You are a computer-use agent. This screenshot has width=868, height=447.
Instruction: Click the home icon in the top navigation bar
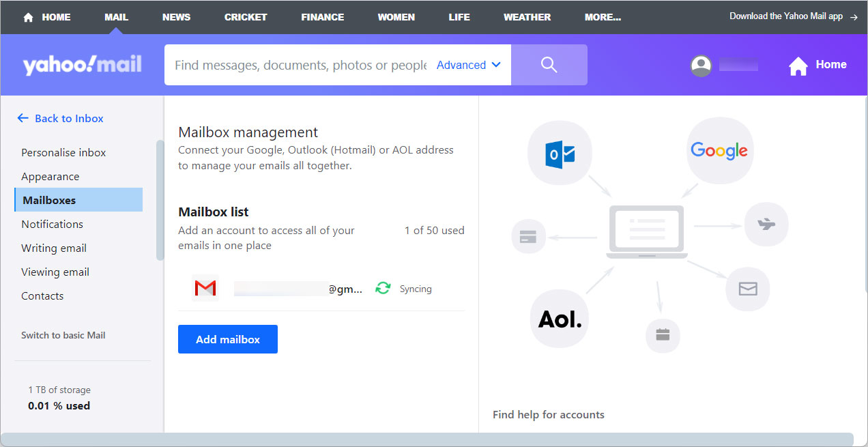point(27,16)
